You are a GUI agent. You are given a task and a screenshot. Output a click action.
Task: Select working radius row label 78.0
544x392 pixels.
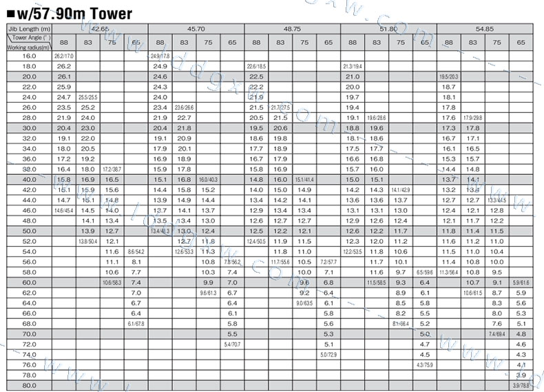[29, 375]
